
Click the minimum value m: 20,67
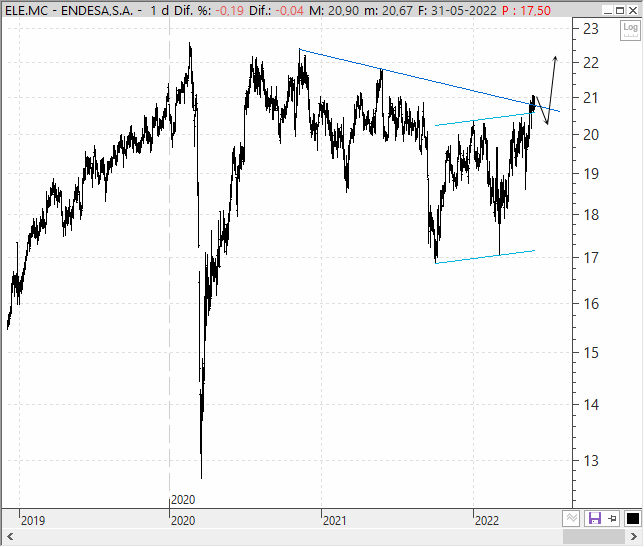point(388,10)
